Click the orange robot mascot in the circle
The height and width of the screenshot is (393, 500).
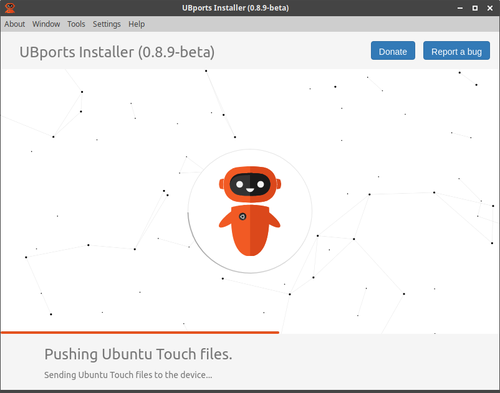click(x=250, y=211)
